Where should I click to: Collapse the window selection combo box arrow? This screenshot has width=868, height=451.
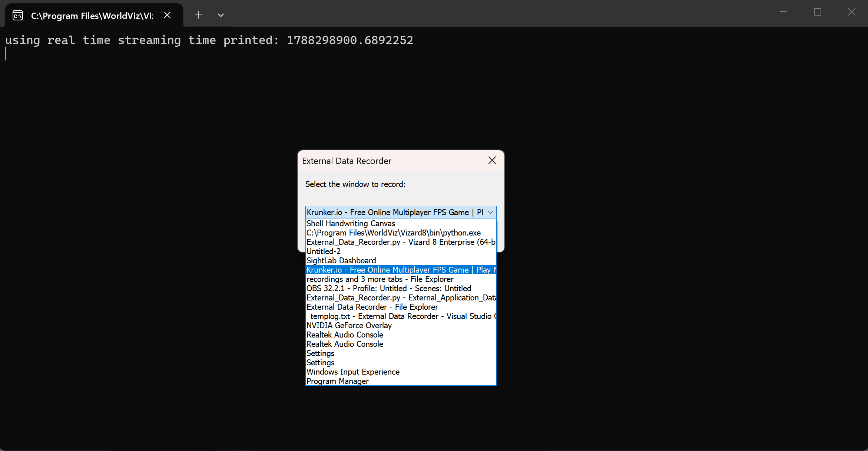(490, 212)
